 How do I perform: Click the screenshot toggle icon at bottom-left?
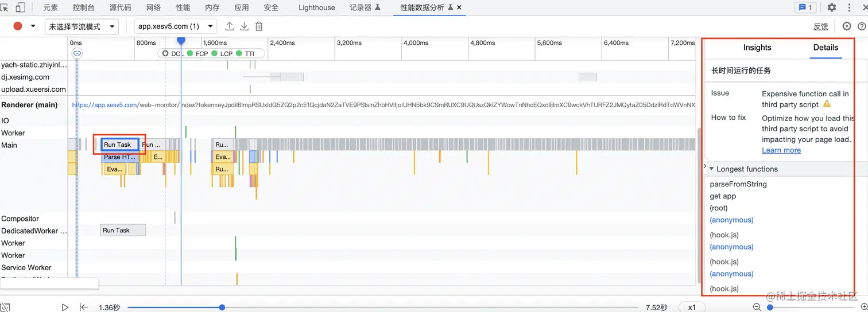(x=4, y=307)
